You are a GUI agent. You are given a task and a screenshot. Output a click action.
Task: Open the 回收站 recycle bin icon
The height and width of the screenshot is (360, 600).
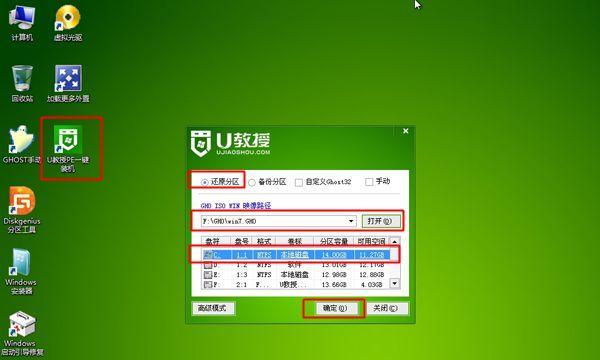[22, 83]
